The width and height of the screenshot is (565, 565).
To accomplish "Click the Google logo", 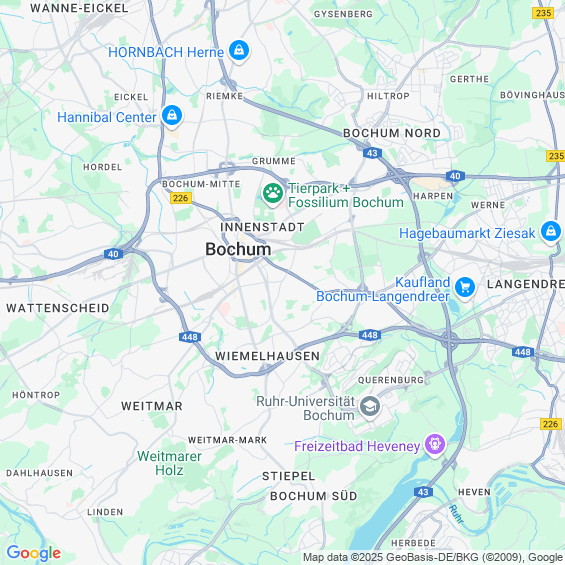I will pos(34,553).
